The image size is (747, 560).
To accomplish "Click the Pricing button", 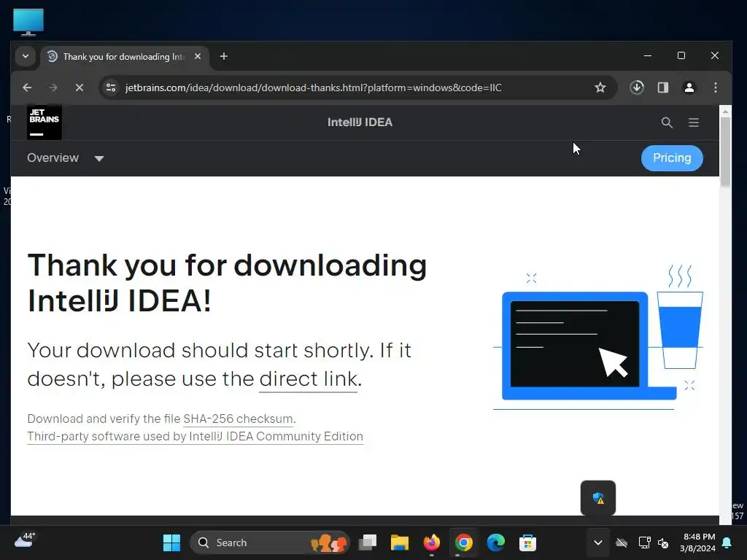I will (672, 158).
